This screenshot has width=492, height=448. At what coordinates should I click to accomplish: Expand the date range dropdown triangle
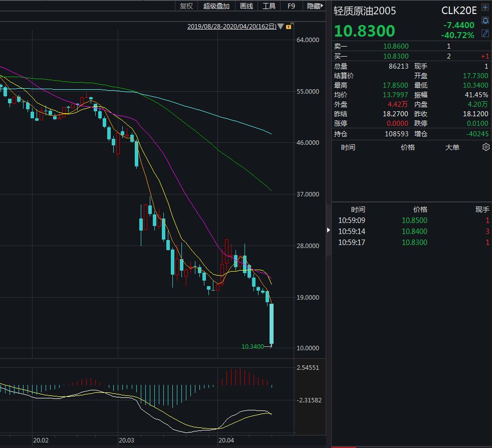click(x=281, y=27)
